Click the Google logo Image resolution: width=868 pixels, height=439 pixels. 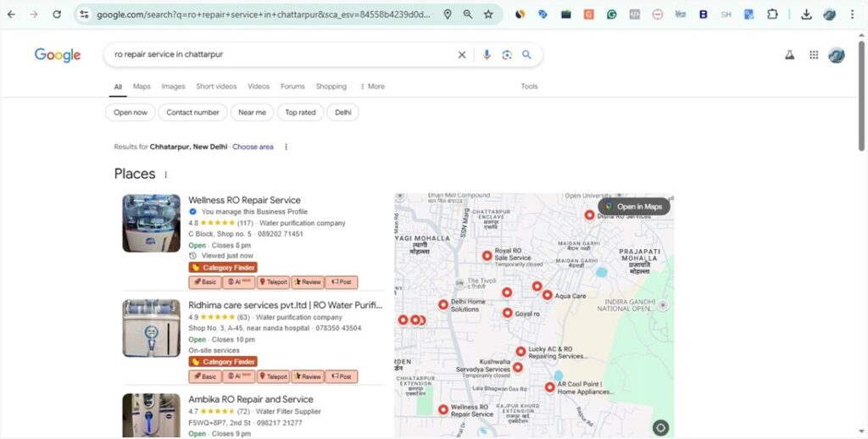(x=58, y=54)
